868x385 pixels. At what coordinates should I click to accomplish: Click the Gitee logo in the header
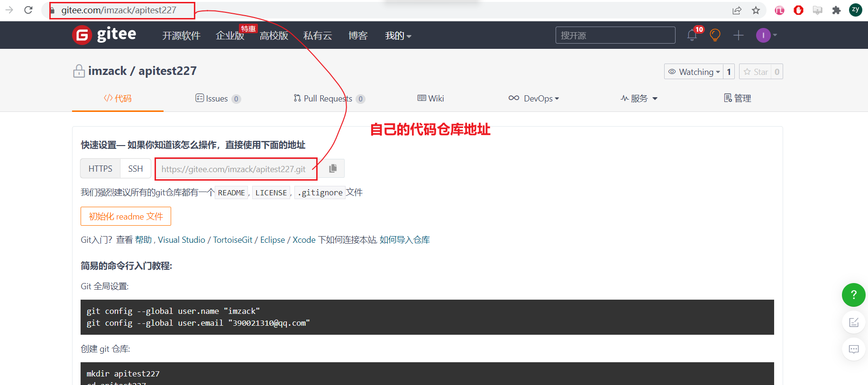click(104, 35)
